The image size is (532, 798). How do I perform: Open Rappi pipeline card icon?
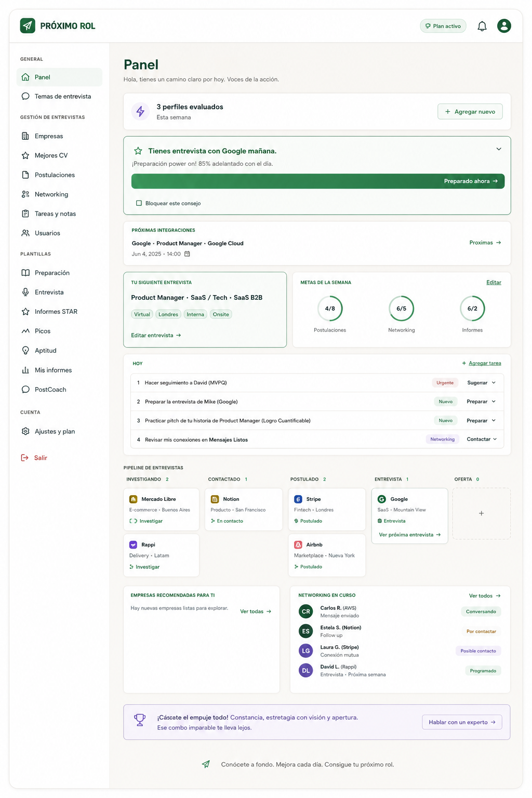coord(133,545)
